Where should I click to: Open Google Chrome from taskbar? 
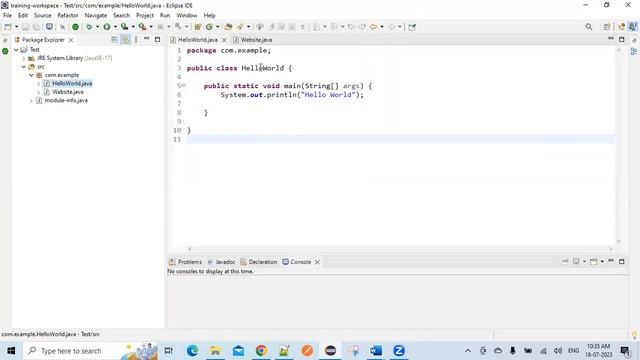(x=261, y=351)
